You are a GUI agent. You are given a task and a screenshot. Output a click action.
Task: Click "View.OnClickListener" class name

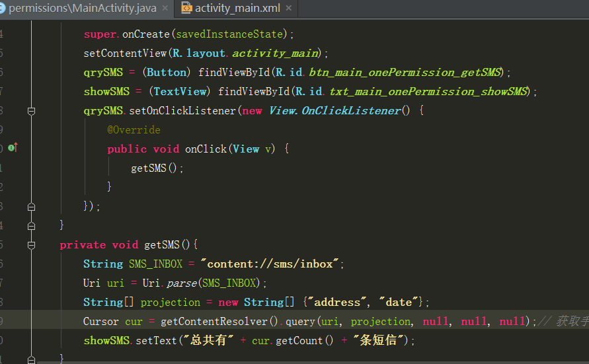(x=335, y=111)
